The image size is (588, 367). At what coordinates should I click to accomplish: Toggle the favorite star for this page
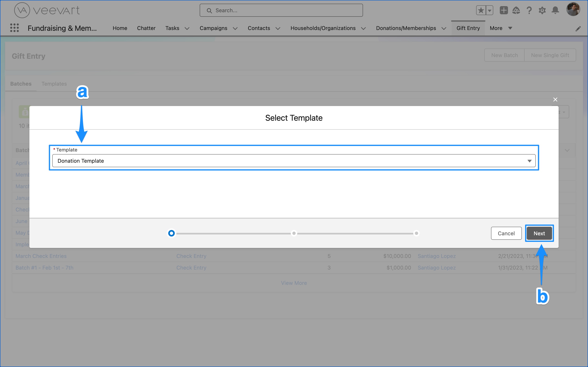pyautogui.click(x=481, y=10)
